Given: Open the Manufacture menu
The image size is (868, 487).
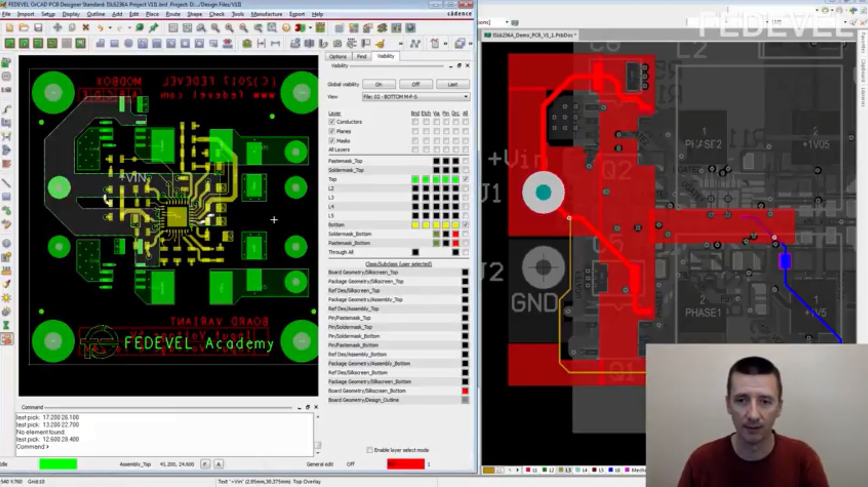Looking at the screenshot, I should [x=266, y=14].
